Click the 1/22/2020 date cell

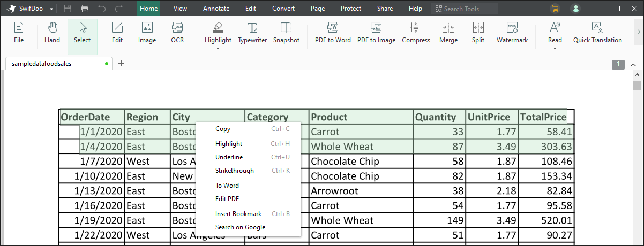(x=92, y=235)
